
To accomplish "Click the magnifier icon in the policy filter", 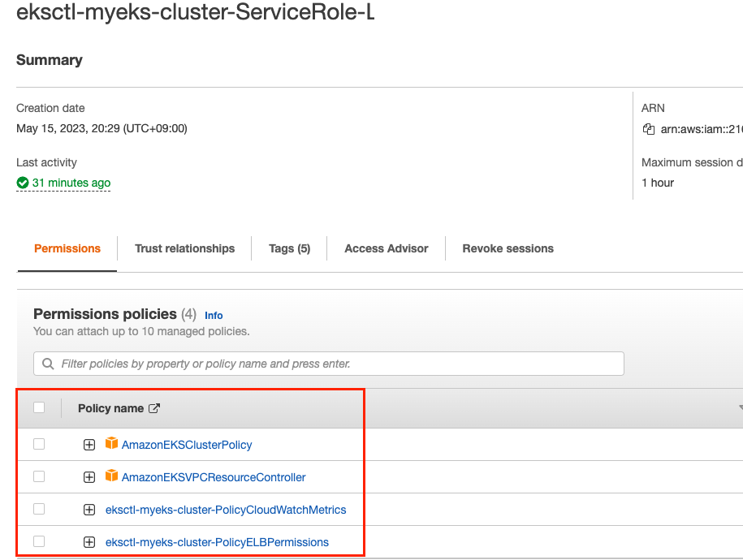I will [48, 364].
